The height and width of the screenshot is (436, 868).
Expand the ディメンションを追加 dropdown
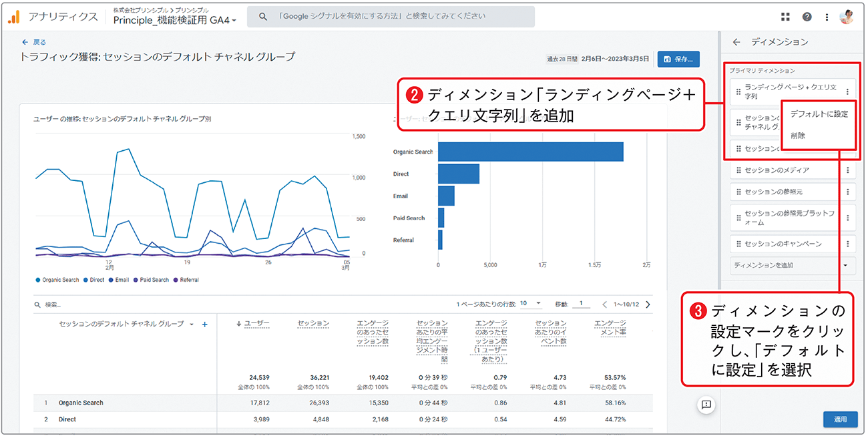point(793,266)
